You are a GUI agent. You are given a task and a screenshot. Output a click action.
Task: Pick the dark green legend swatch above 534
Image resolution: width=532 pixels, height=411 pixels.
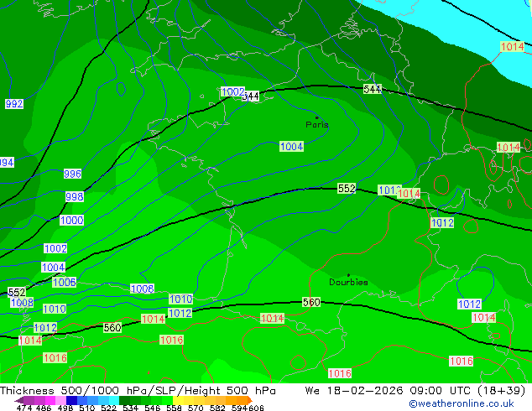[x=124, y=400]
